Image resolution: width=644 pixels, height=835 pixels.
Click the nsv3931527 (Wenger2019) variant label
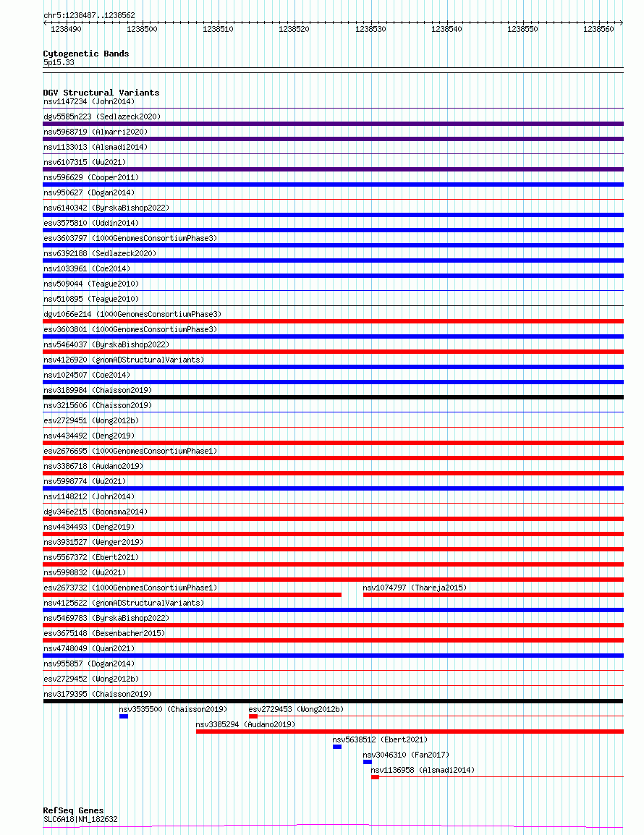click(94, 542)
